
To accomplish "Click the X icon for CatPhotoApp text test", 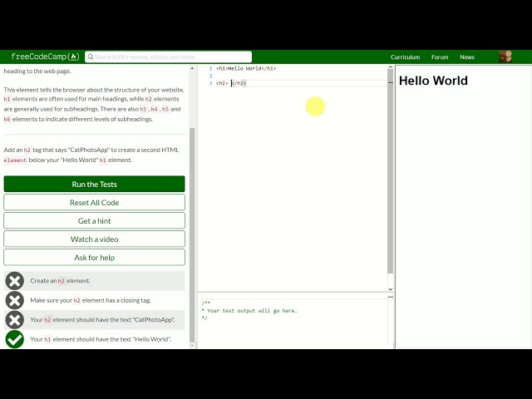I will click(14, 320).
